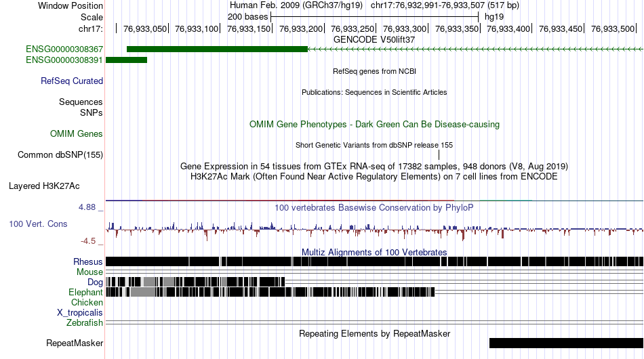Click Repeating Elements by RepeatMasker title
The image size is (644, 359).
(374, 333)
